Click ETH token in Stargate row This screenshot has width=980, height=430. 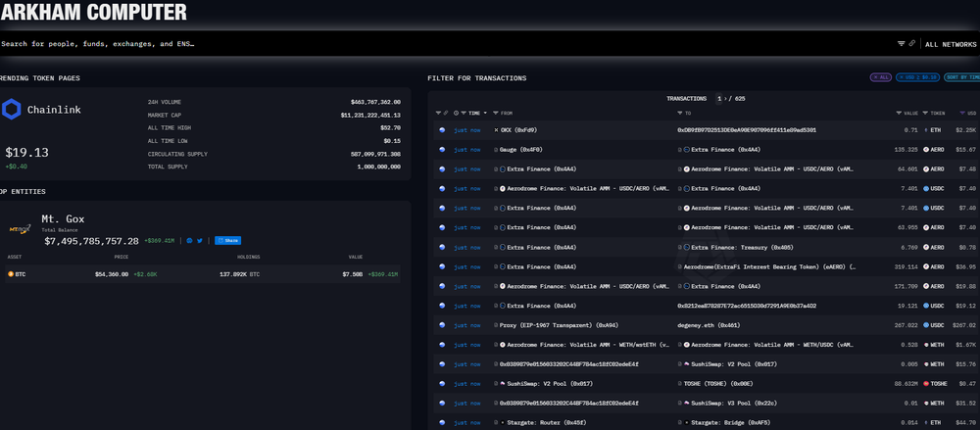(936, 422)
